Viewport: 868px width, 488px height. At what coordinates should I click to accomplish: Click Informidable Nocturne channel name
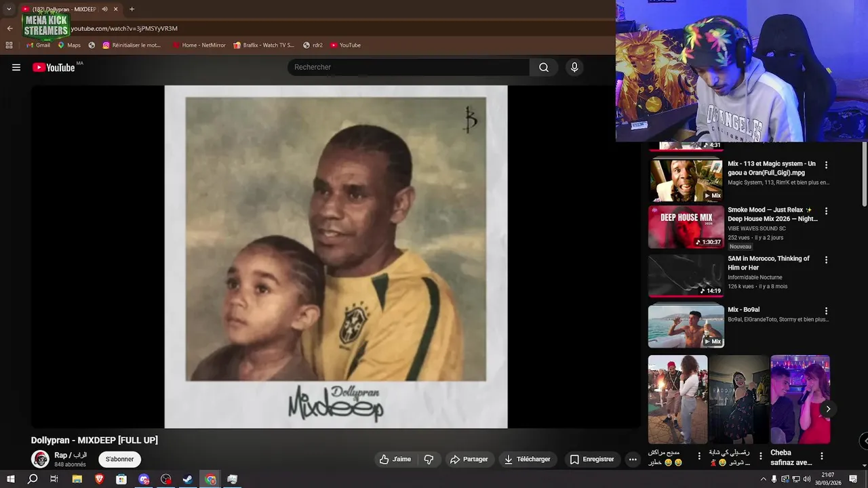pyautogui.click(x=755, y=277)
